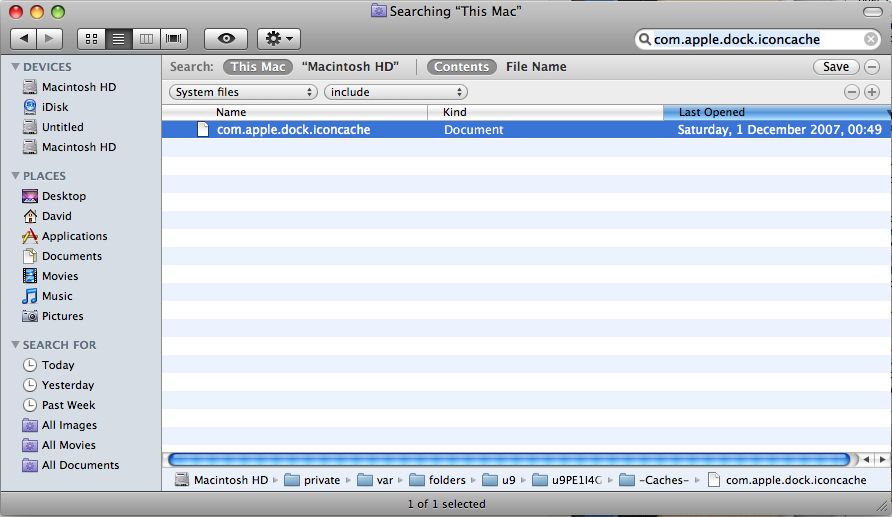Search by File Name
This screenshot has width=892, height=517.
pos(536,67)
